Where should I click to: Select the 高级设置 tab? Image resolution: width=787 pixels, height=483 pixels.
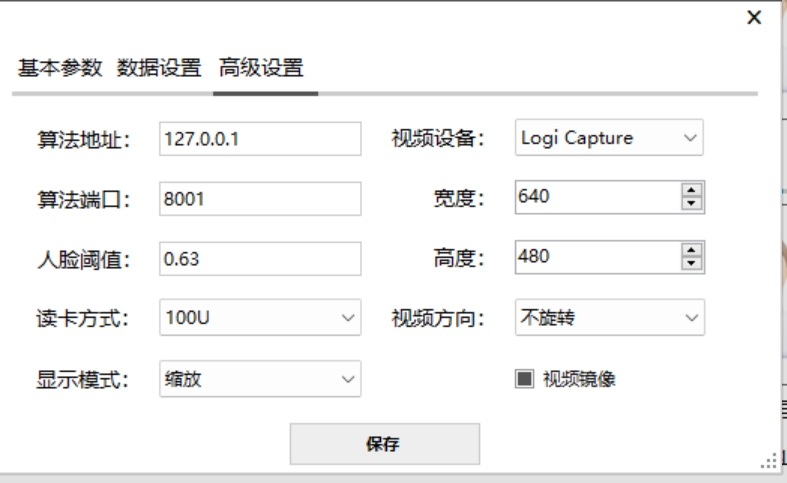(x=261, y=69)
